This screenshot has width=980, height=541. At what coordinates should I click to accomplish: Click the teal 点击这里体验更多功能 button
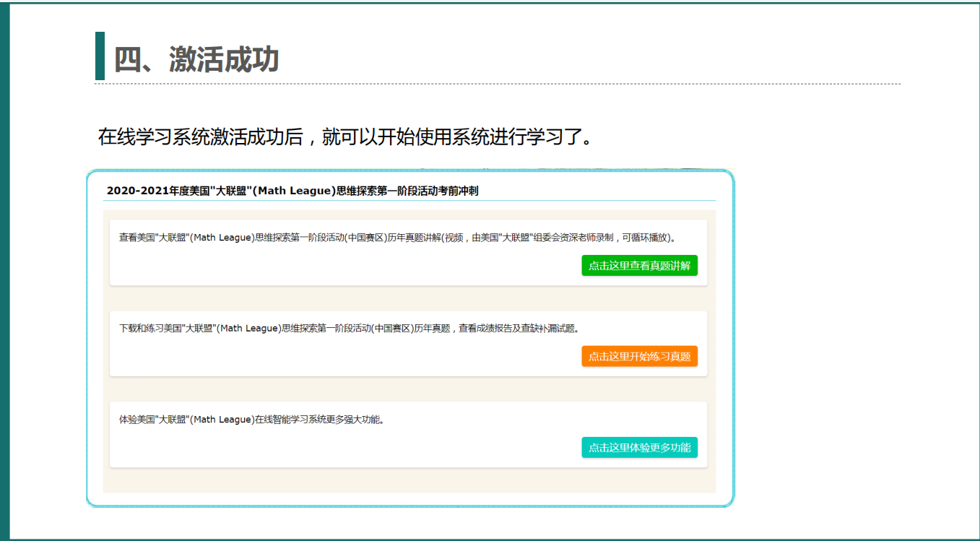(x=639, y=448)
